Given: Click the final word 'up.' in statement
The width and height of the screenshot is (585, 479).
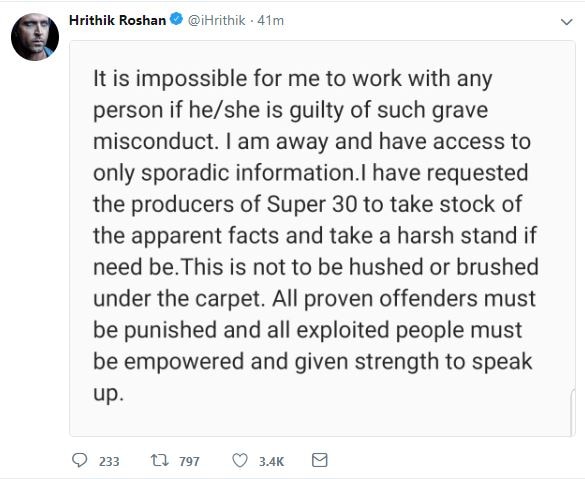Looking at the screenshot, I should click(108, 394).
